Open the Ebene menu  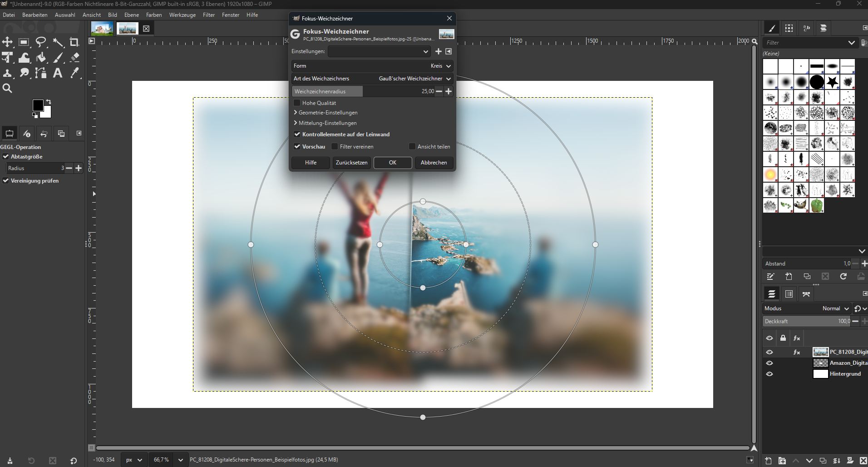131,15
